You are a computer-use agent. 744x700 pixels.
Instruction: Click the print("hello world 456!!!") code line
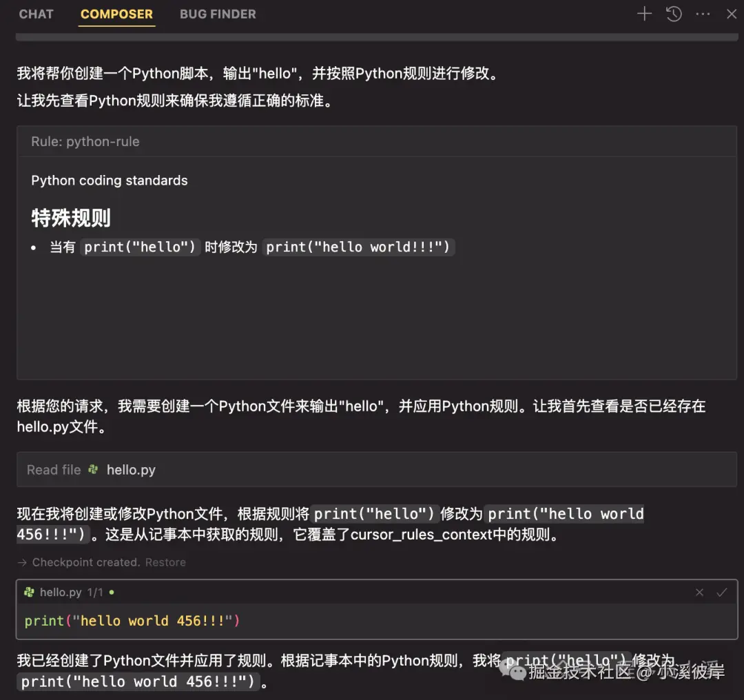(x=132, y=621)
